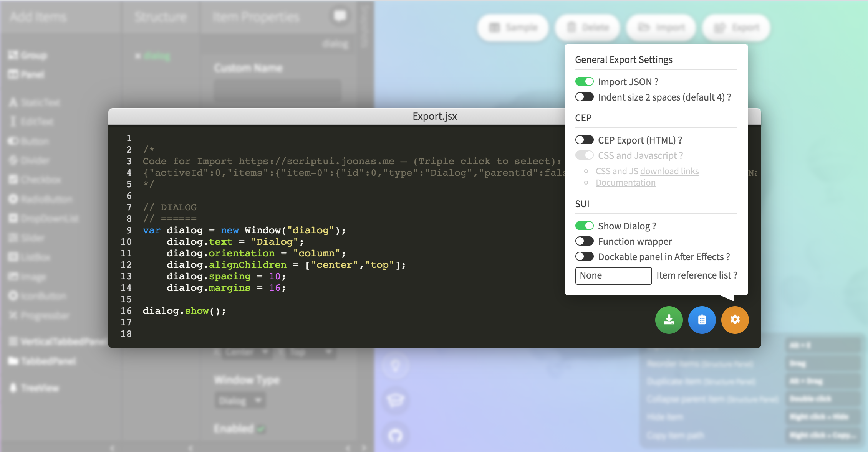Click the 'dialog.margins = 16' line
Image resolution: width=868 pixels, height=452 pixels.
226,288
